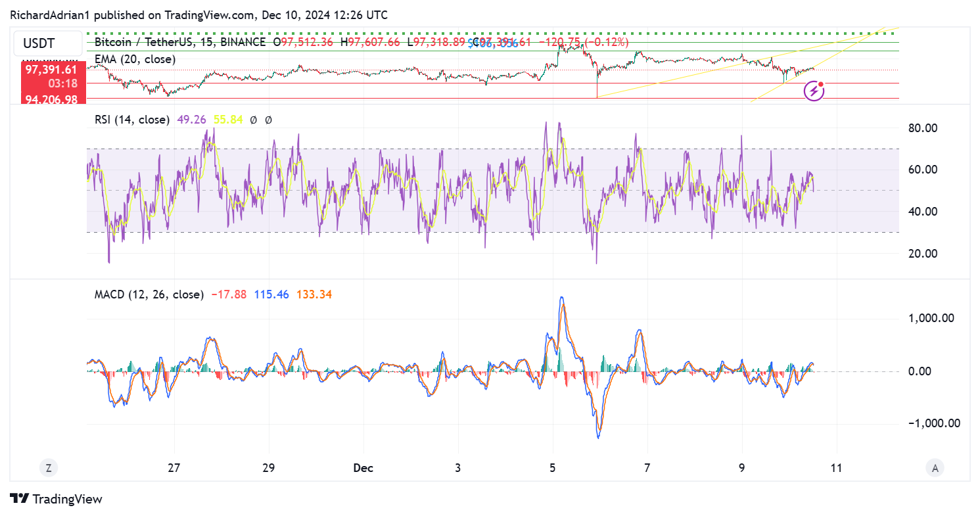Click the A auto-scale button
The width and height of the screenshot is (980, 516).
(x=934, y=468)
